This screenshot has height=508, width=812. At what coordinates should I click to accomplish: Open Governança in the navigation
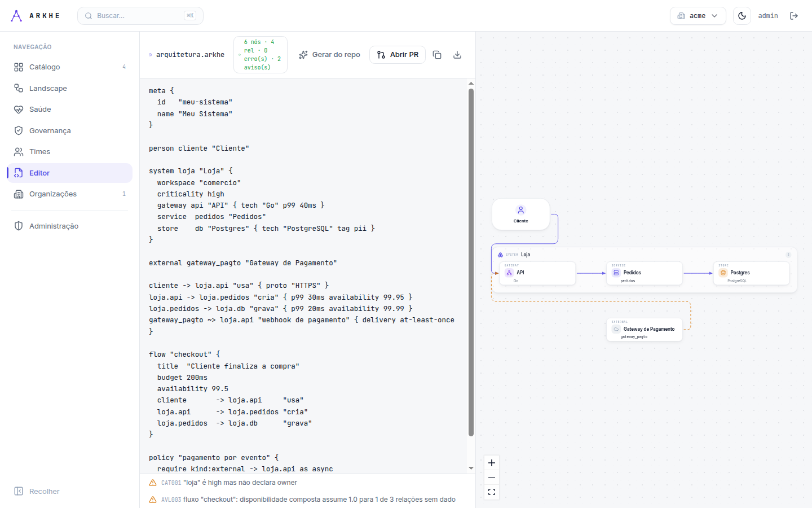click(x=70, y=130)
